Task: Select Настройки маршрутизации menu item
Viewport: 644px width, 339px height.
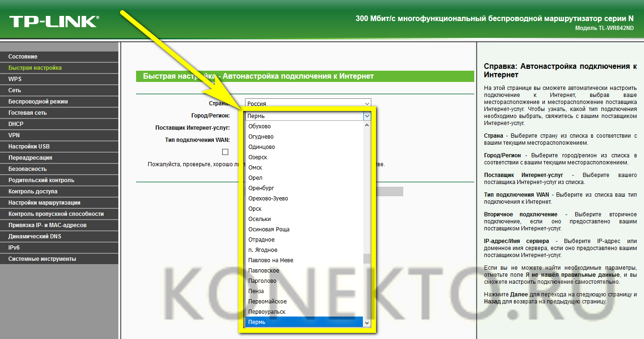Action: [59, 203]
